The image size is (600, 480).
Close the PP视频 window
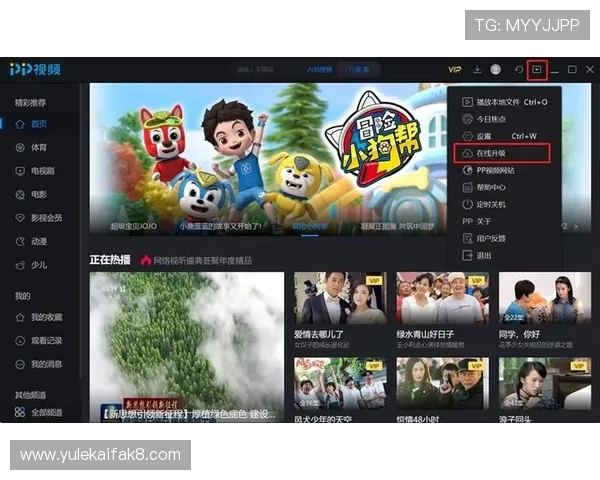point(590,69)
